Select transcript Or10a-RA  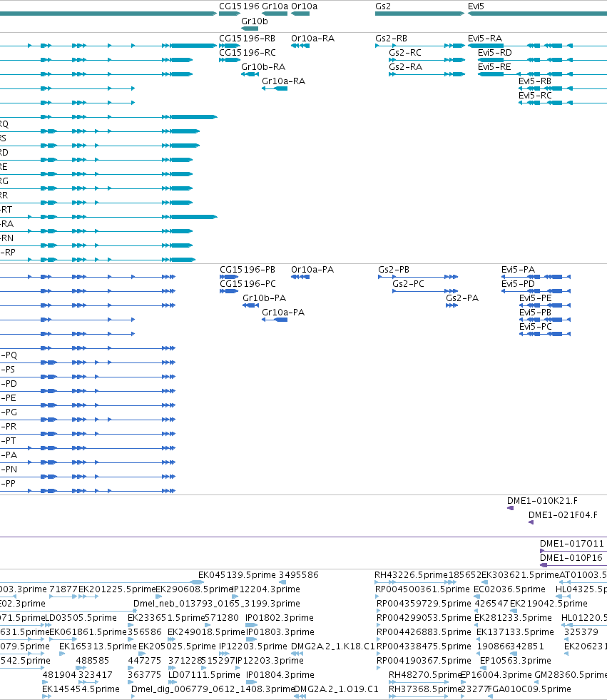coord(313,39)
